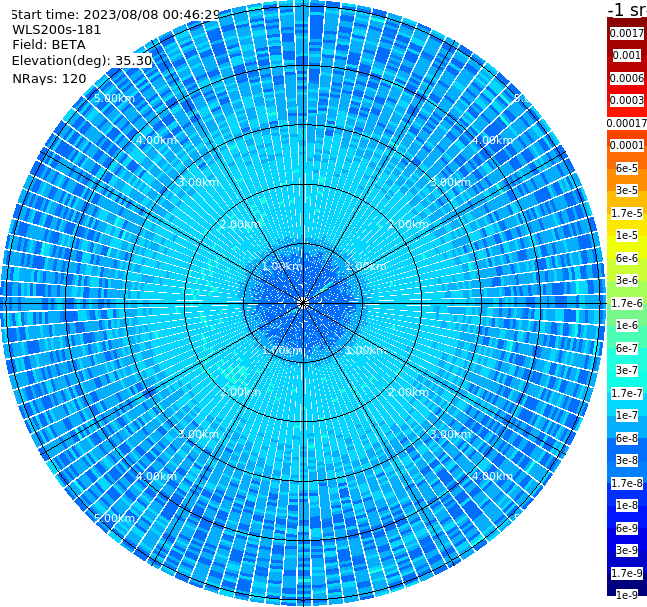Viewport: 647px width, 607px height.
Task: Select the lower-right 3.00km range label
Action: [450, 434]
